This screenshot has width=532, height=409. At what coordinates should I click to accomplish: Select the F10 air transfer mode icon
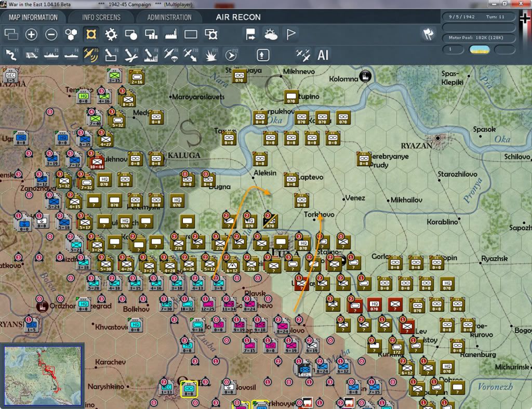click(191, 55)
